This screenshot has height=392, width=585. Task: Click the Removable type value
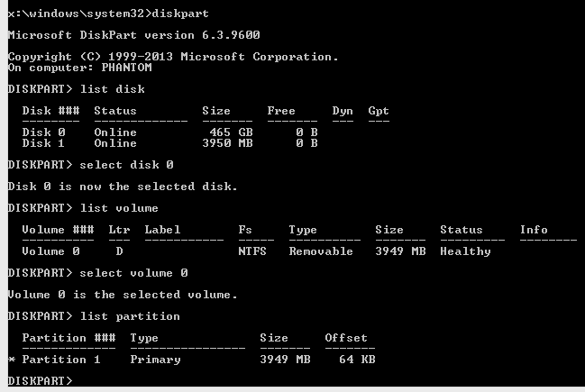pyautogui.click(x=321, y=251)
